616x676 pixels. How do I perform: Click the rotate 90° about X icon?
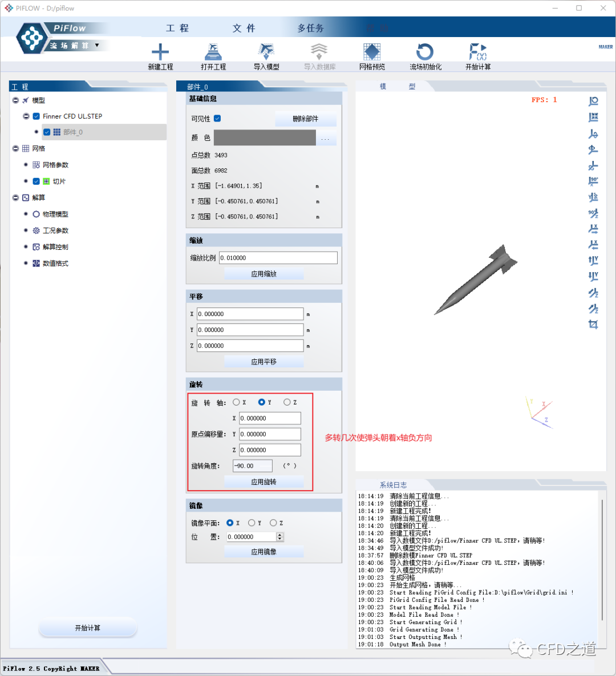coord(593,181)
